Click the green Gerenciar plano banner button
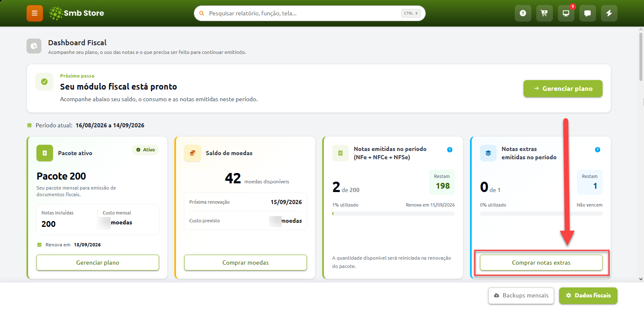 tap(563, 89)
